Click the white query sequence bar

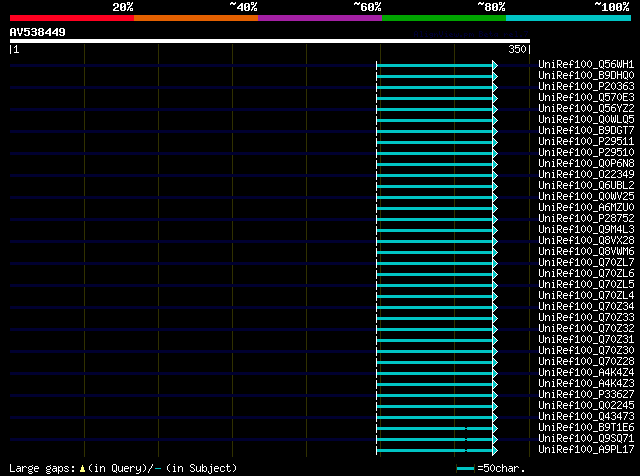(270, 41)
